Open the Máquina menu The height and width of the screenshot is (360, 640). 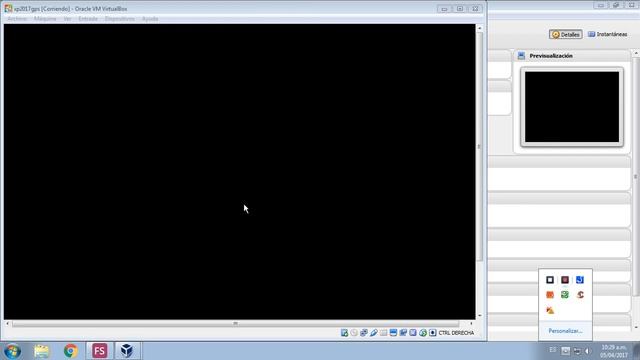pyautogui.click(x=45, y=19)
